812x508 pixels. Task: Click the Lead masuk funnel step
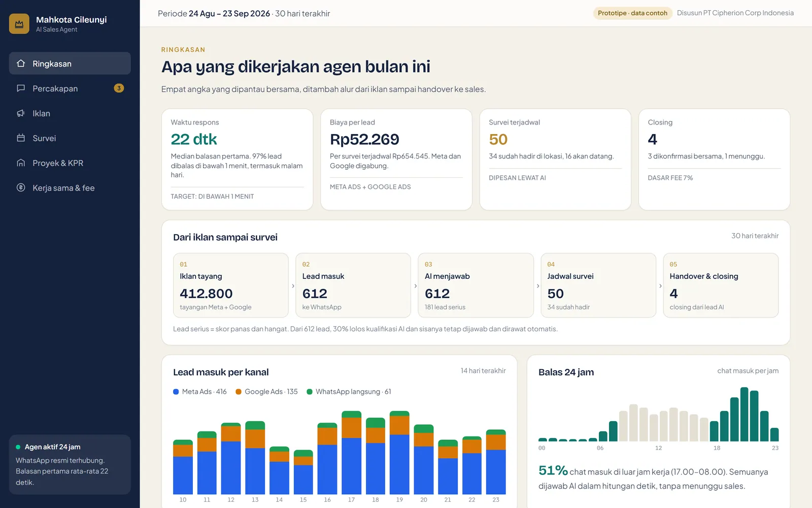coord(353,285)
